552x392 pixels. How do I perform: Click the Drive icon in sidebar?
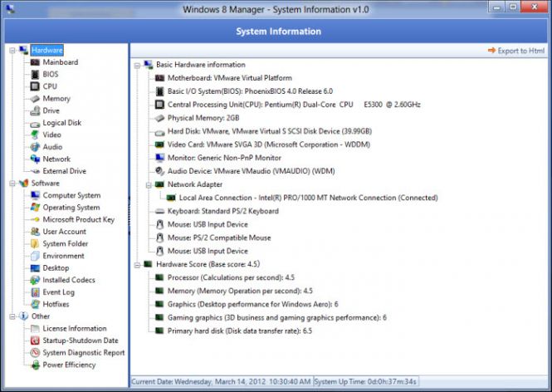(x=35, y=110)
